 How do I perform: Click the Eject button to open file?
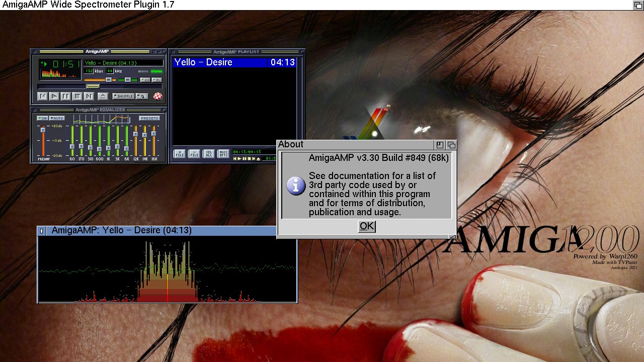click(x=103, y=97)
